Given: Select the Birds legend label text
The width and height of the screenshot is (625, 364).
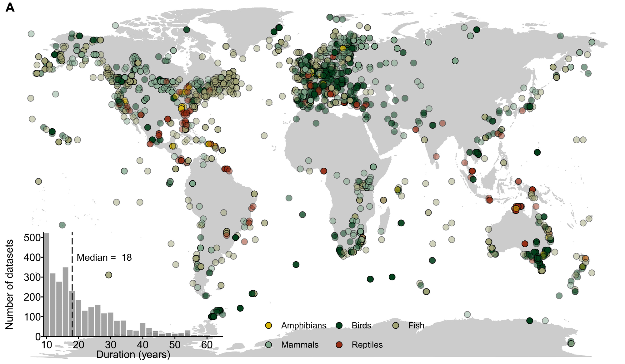Looking at the screenshot, I should pos(361,325).
